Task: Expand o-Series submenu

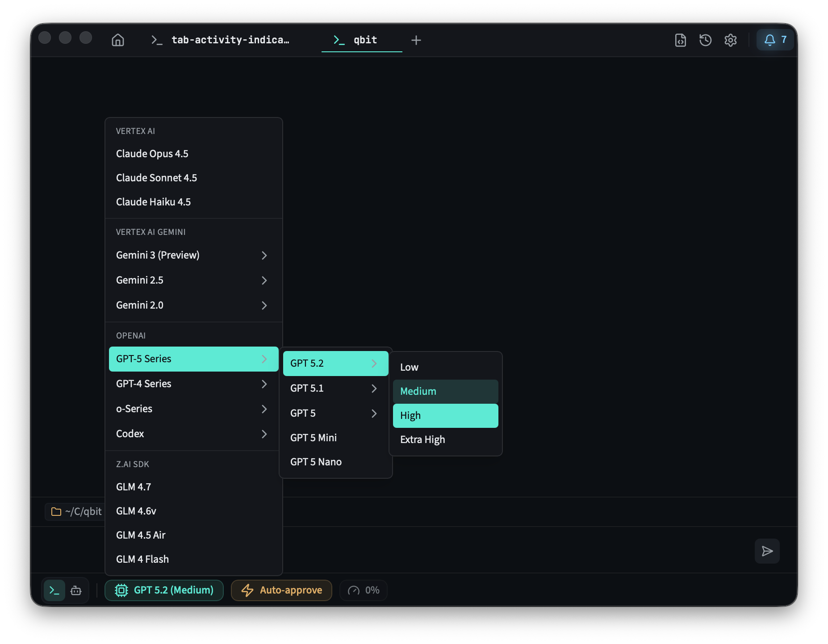Action: click(194, 409)
